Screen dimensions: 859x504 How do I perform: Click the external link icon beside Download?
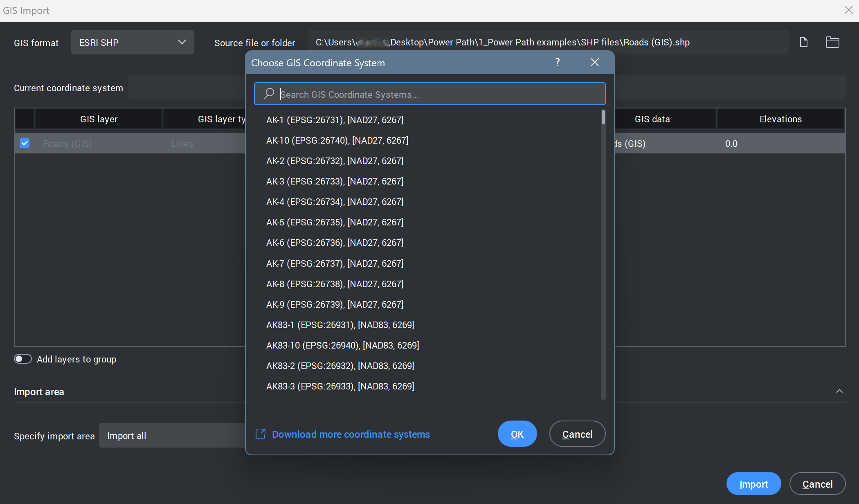coord(261,434)
